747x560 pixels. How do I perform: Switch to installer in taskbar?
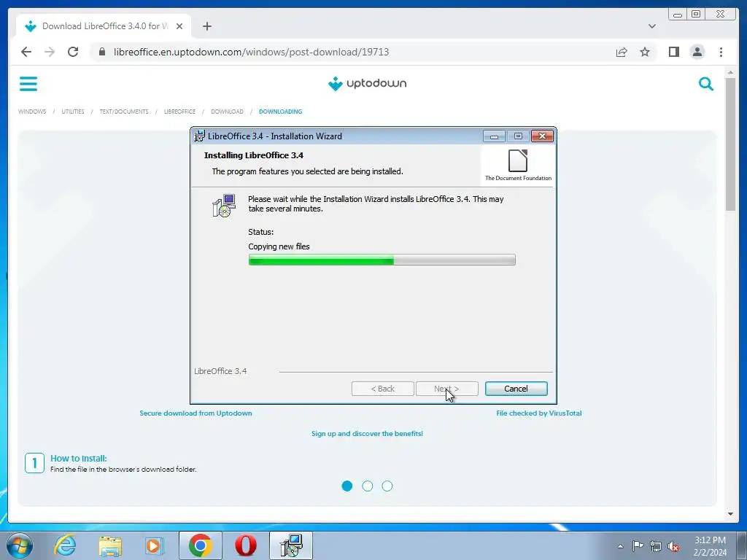(x=291, y=545)
